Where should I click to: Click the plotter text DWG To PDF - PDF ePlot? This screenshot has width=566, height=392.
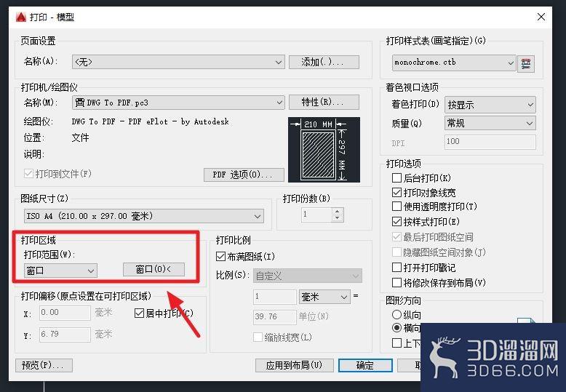(x=150, y=121)
